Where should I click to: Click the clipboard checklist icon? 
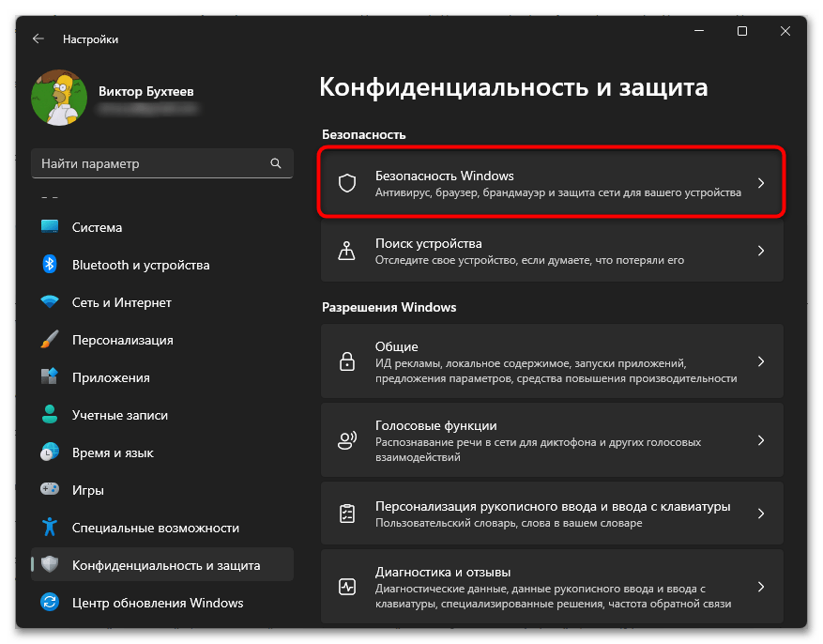pos(347,514)
